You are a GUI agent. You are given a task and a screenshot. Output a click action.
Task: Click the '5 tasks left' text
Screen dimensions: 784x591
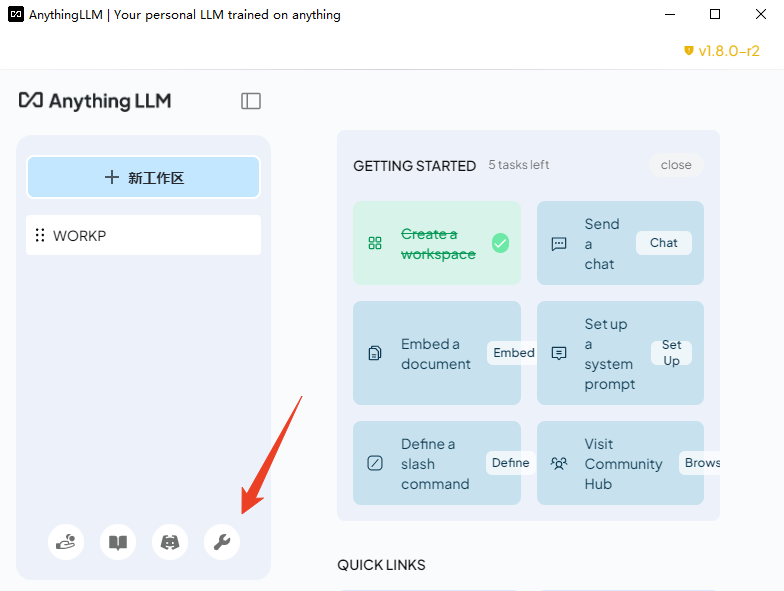tap(518, 165)
